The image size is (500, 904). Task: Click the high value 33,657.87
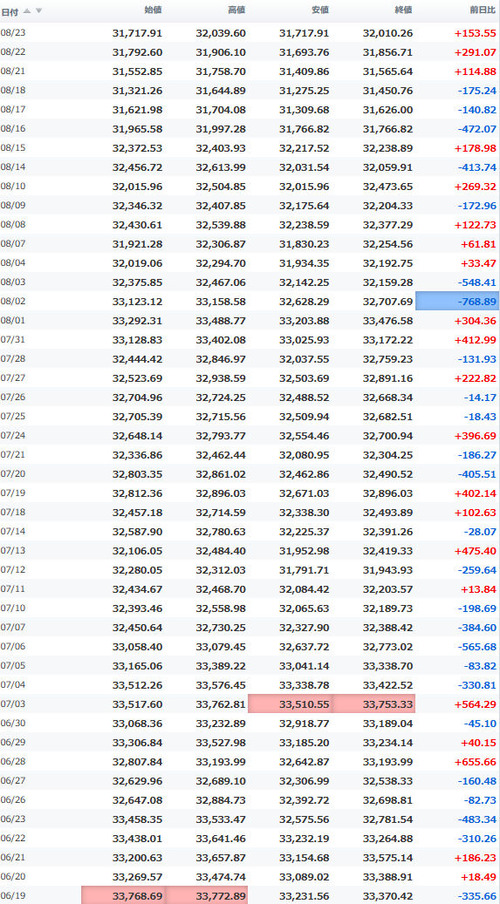(x=221, y=857)
